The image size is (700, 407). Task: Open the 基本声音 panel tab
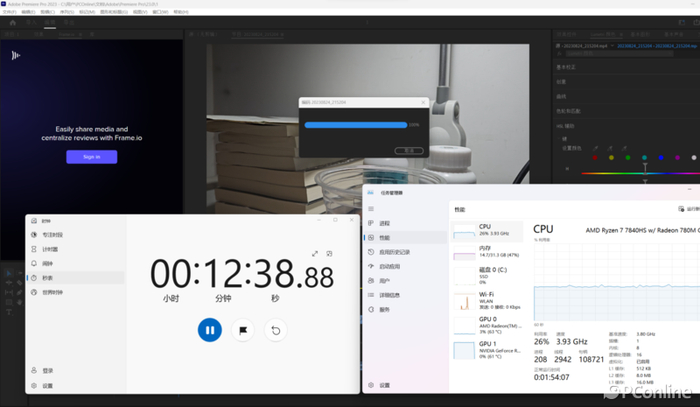(674, 34)
